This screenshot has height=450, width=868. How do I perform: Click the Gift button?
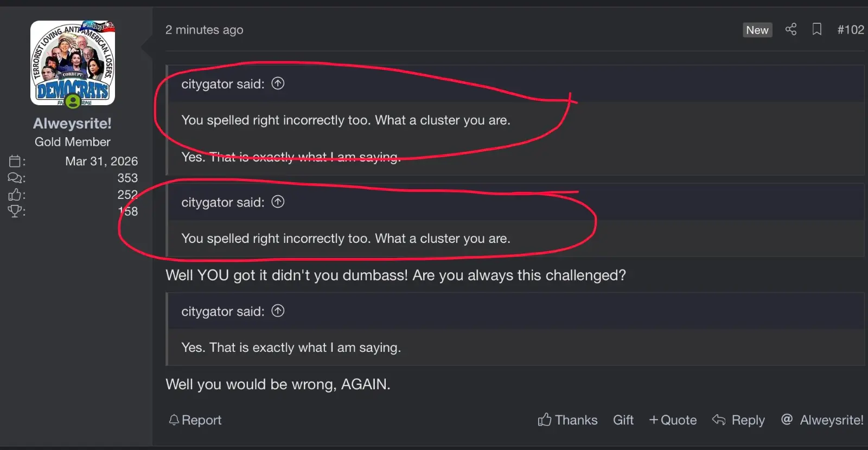[x=623, y=420]
